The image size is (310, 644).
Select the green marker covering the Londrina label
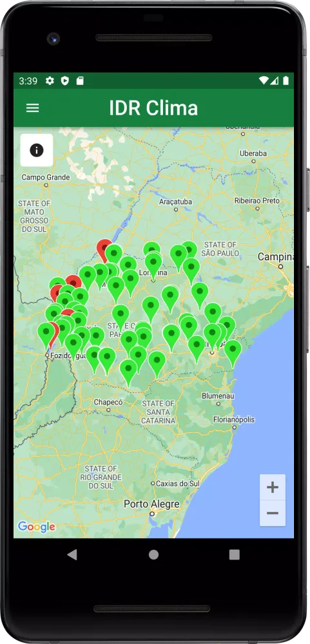coord(153,263)
